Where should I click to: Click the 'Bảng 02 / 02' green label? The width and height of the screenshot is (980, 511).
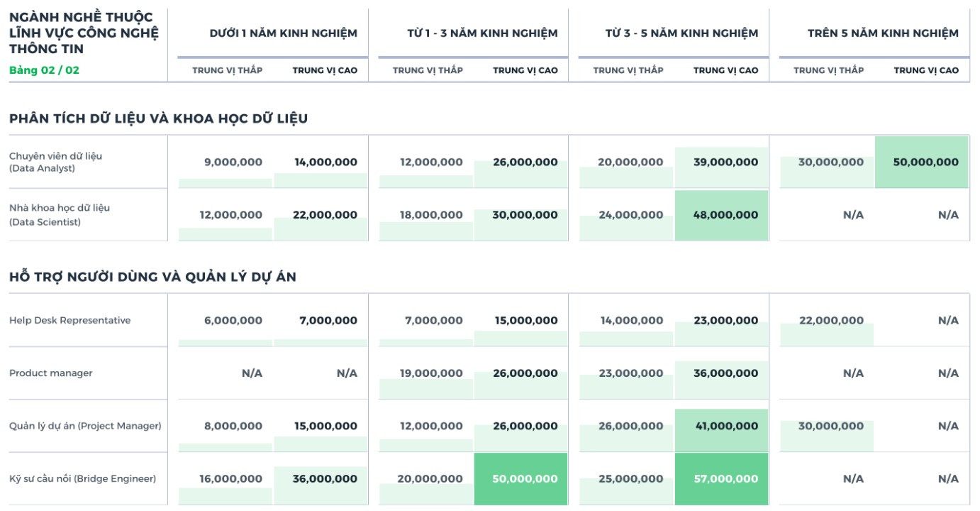44,70
